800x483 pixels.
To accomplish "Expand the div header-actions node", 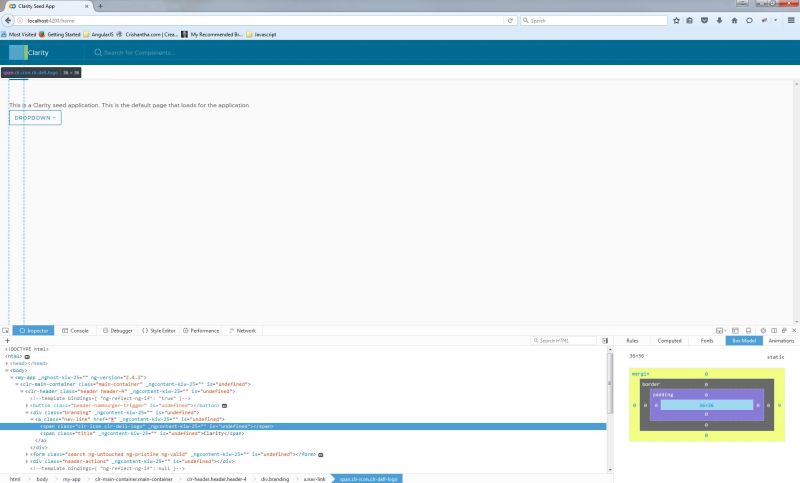I will click(x=27, y=461).
